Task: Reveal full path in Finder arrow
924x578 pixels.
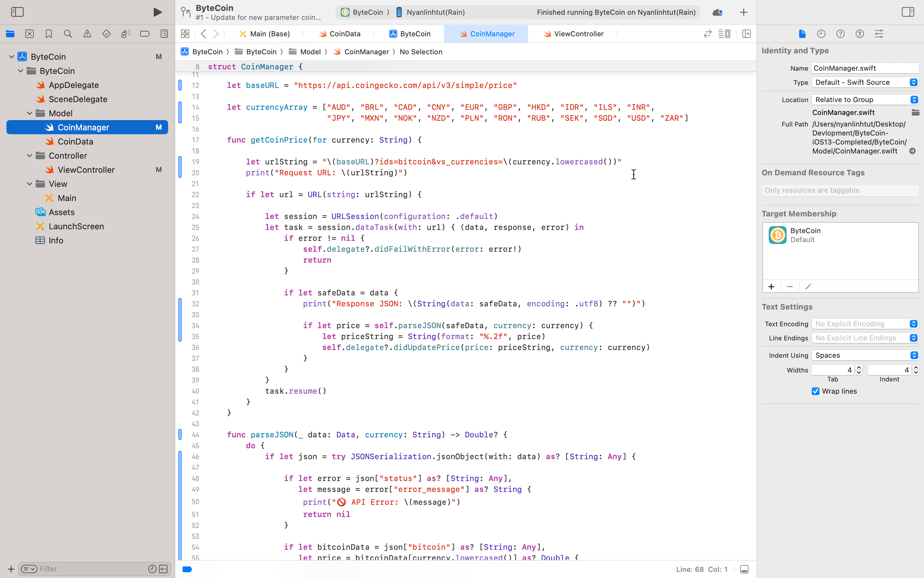Action: pyautogui.click(x=912, y=151)
